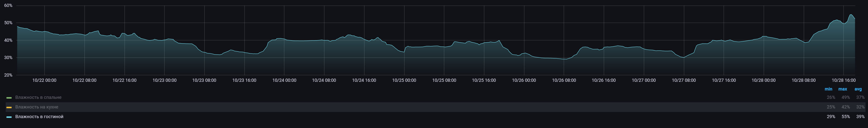Click the 10/27 00:00 time axis label
Screen dimensions: 868x128
point(644,80)
